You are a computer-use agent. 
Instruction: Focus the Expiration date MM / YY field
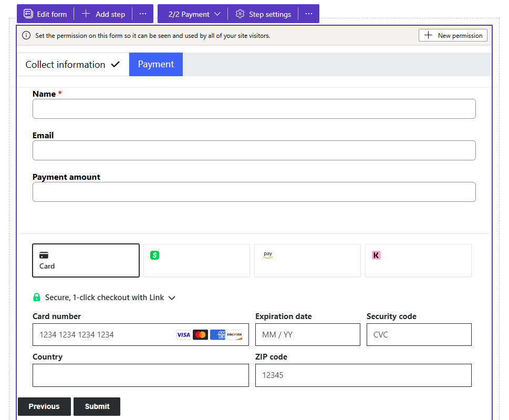pyautogui.click(x=308, y=334)
